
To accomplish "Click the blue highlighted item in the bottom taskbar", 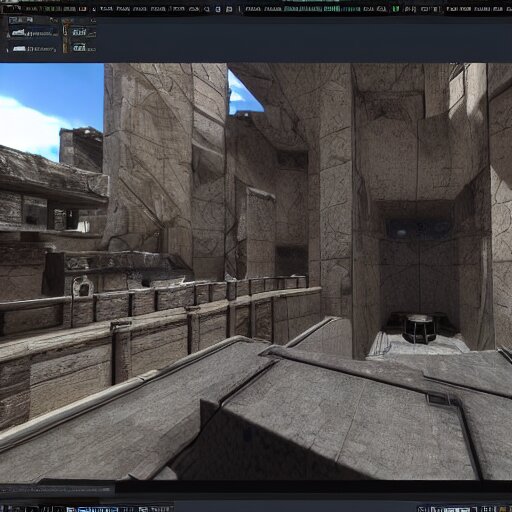I will [x=97, y=509].
